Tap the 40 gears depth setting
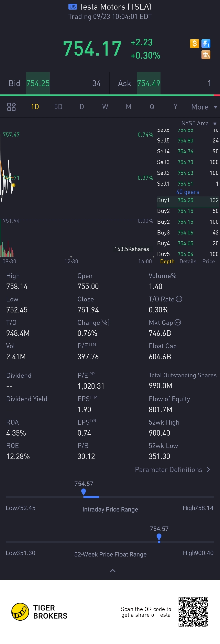This screenshot has width=220, height=644. tap(188, 192)
